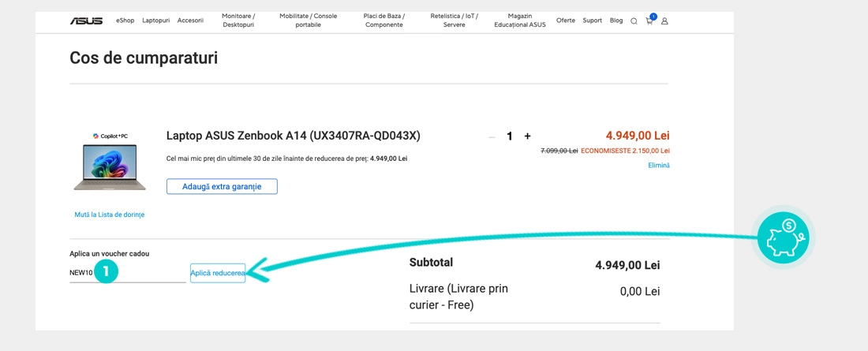This screenshot has height=351, width=868.
Task: Decrease quantity with minus button
Action: pyautogui.click(x=492, y=136)
